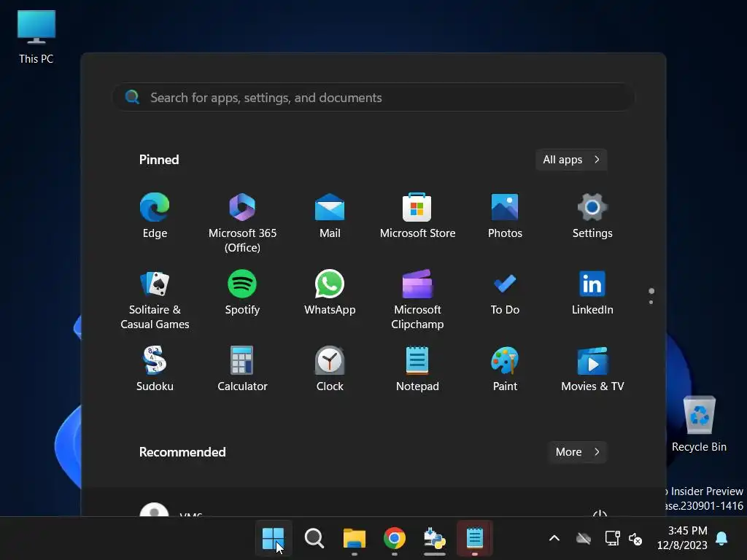Click the Recommended section heading
747x560 pixels.
click(x=182, y=452)
